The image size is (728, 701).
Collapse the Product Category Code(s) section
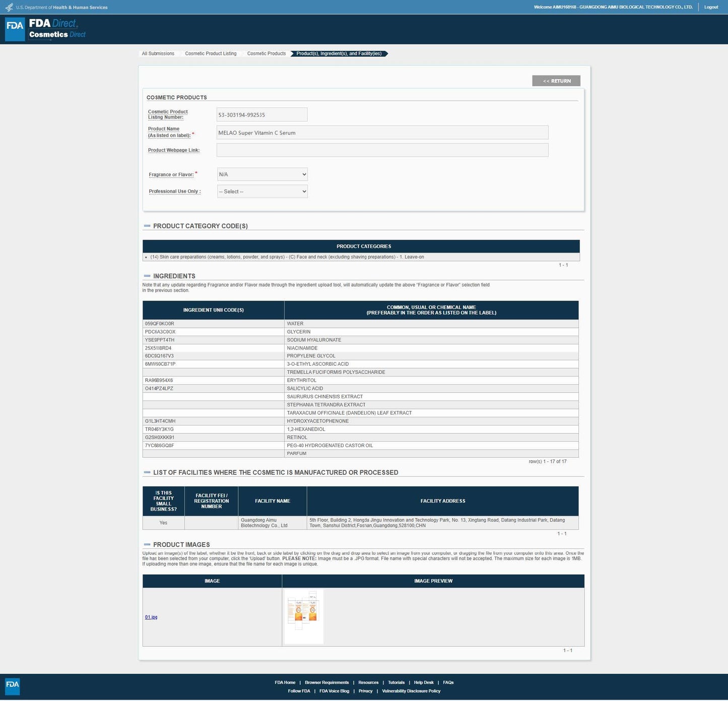tap(147, 226)
